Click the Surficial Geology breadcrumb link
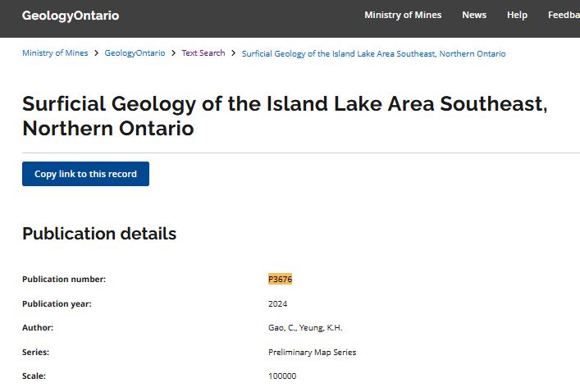This screenshot has height=392, width=580. point(373,53)
